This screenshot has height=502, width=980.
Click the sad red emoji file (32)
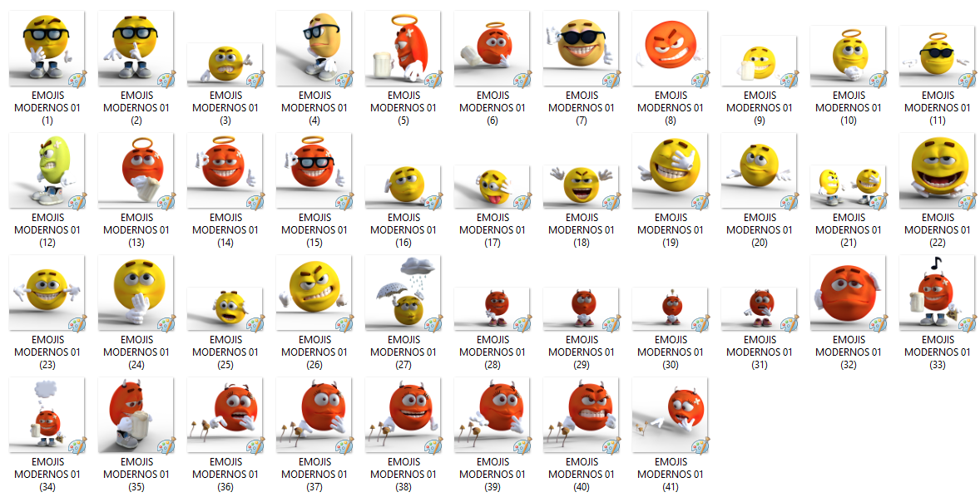(x=848, y=293)
